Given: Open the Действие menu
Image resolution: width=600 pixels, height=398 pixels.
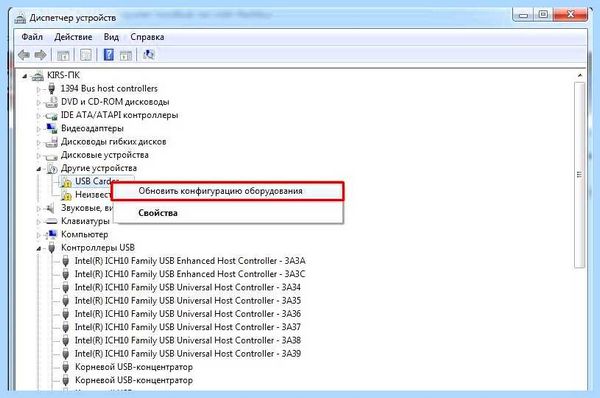Looking at the screenshot, I should click(73, 37).
